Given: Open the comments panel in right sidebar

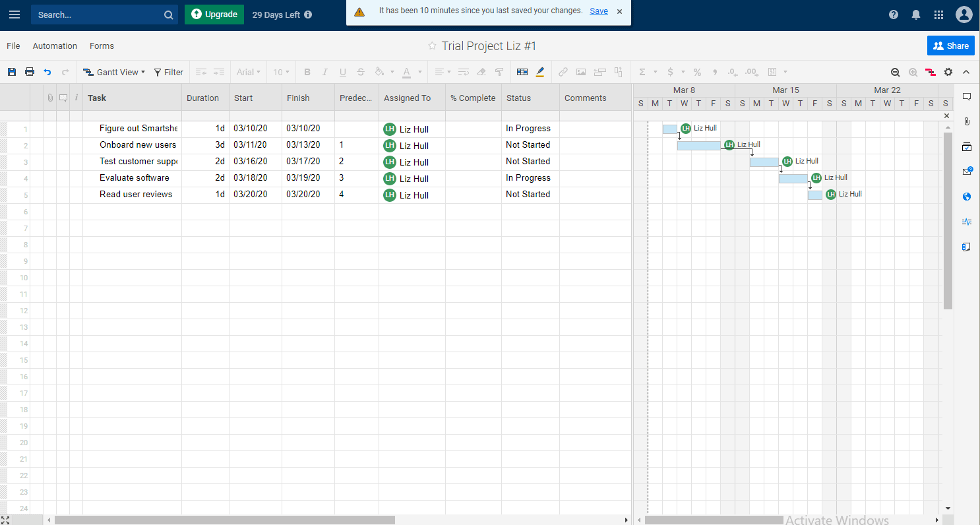Looking at the screenshot, I should tap(967, 96).
